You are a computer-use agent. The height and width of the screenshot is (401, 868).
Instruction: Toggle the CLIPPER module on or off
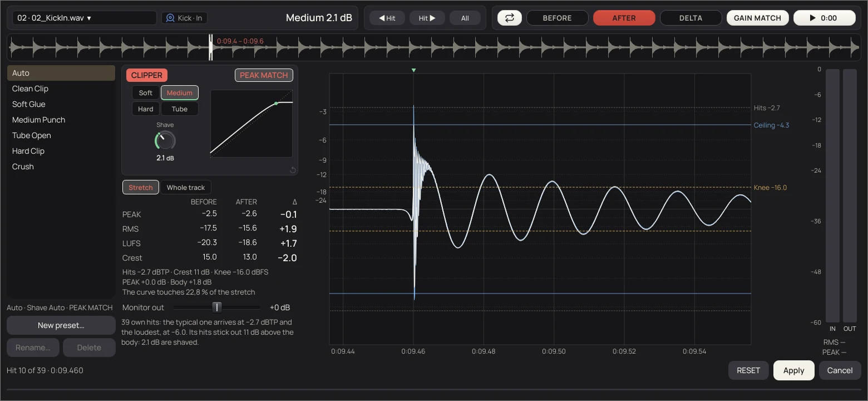147,75
